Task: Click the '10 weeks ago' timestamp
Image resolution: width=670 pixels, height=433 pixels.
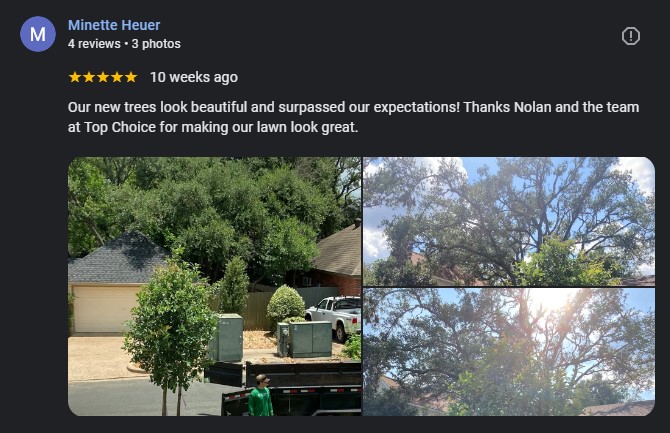Action: pos(194,77)
